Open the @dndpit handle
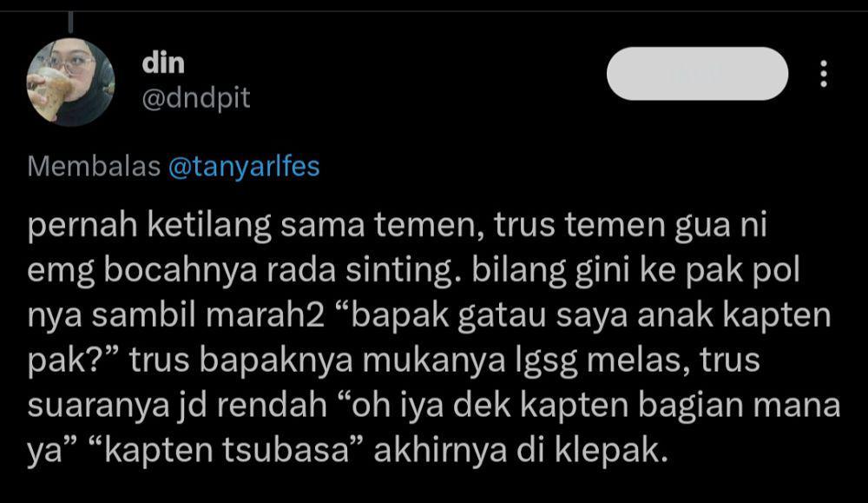Screen dimensions: 868x503 [196, 99]
